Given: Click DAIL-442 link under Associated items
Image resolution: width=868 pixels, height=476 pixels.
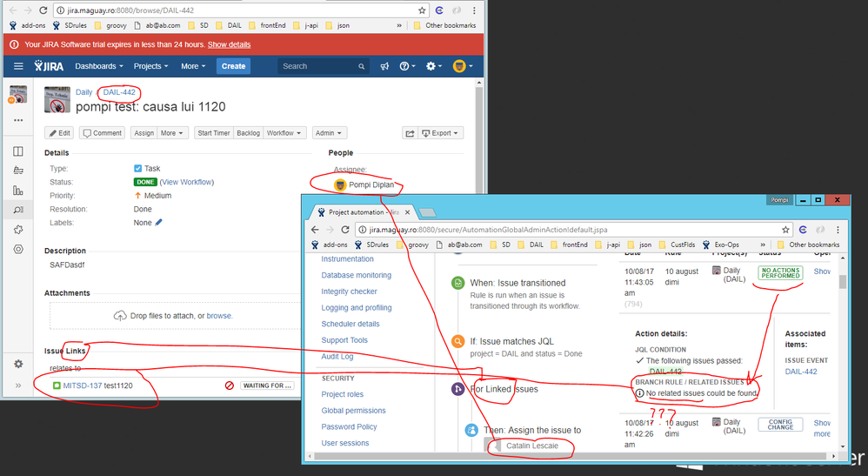Looking at the screenshot, I should pyautogui.click(x=800, y=372).
